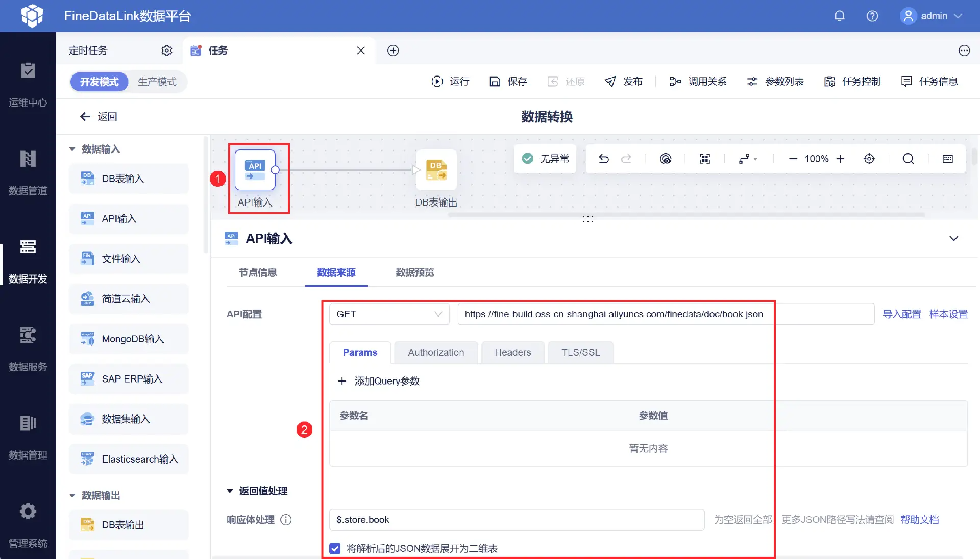Screen dimensions: 980x559
Task: Open the Headers tab
Action: point(512,352)
